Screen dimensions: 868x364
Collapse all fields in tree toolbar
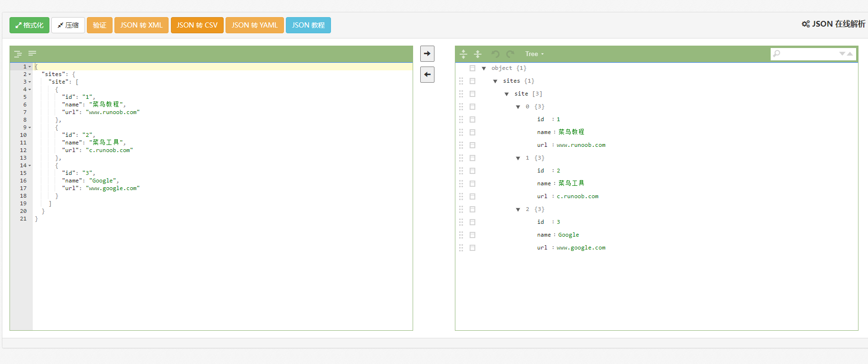478,54
